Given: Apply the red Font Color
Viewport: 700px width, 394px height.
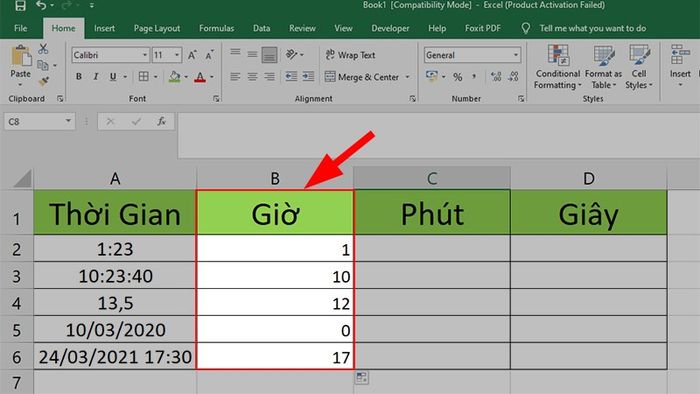Looking at the screenshot, I should [200, 77].
